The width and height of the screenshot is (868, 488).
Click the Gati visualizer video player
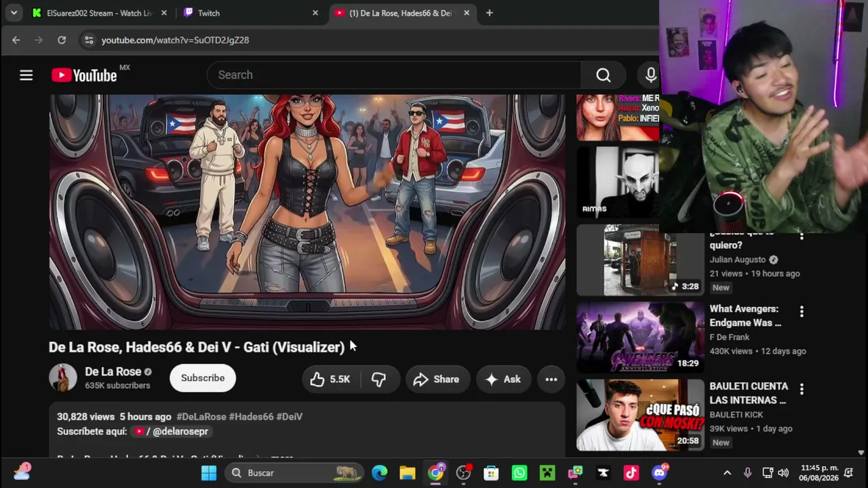pyautogui.click(x=307, y=211)
